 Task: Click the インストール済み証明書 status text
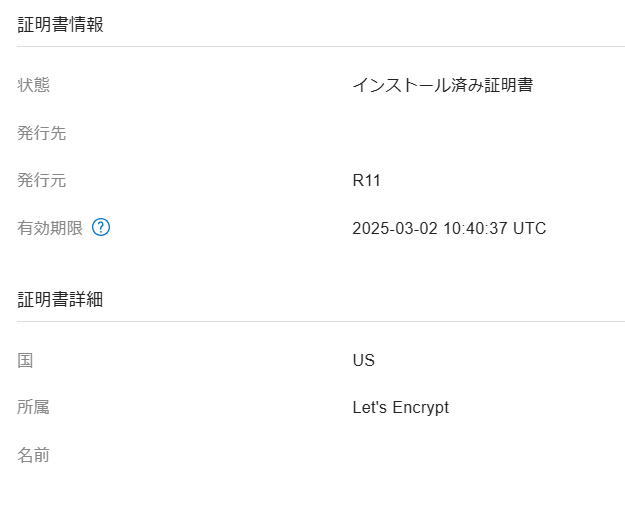click(x=443, y=85)
